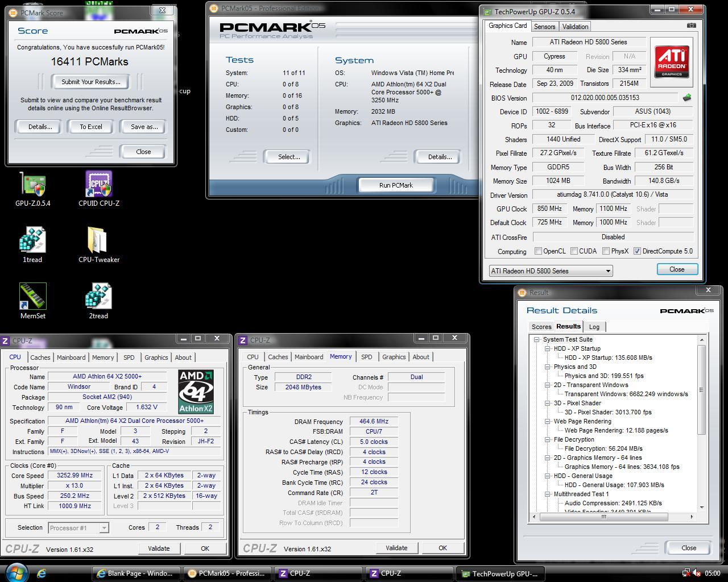Click the Core Speed 3252.99 MHz field
The width and height of the screenshot is (728, 582).
(75, 475)
